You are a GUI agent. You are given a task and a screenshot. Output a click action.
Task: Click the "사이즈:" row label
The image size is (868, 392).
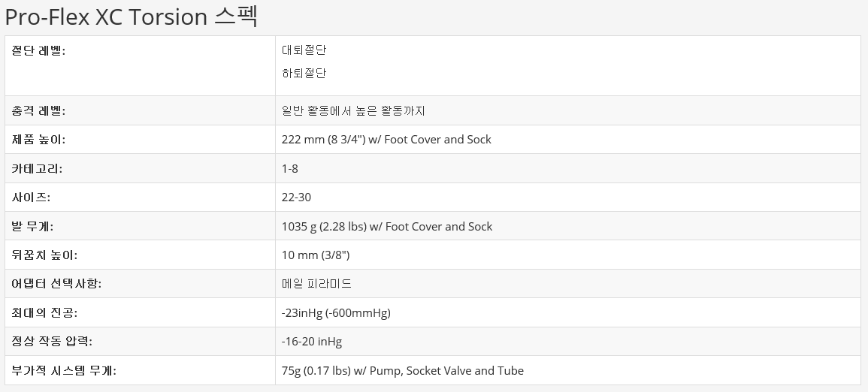click(32, 198)
